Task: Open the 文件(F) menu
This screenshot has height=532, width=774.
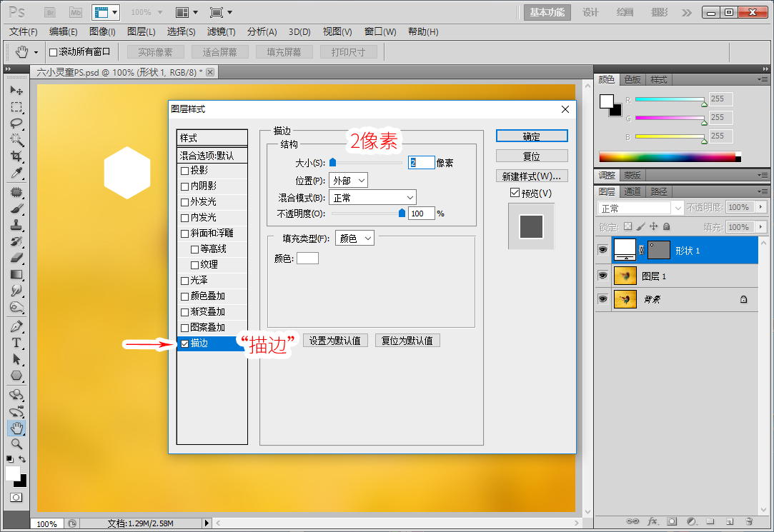Action: tap(23, 31)
